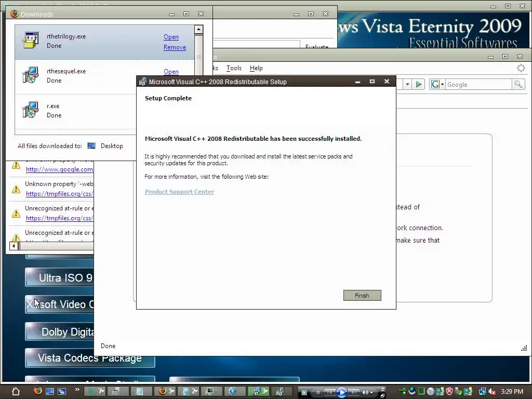Click the Desktop download folder label
The height and width of the screenshot is (399, 532).
112,146
